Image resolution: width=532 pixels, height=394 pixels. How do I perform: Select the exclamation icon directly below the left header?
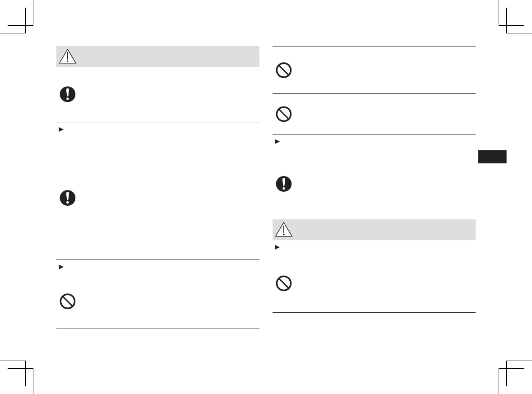(x=68, y=94)
